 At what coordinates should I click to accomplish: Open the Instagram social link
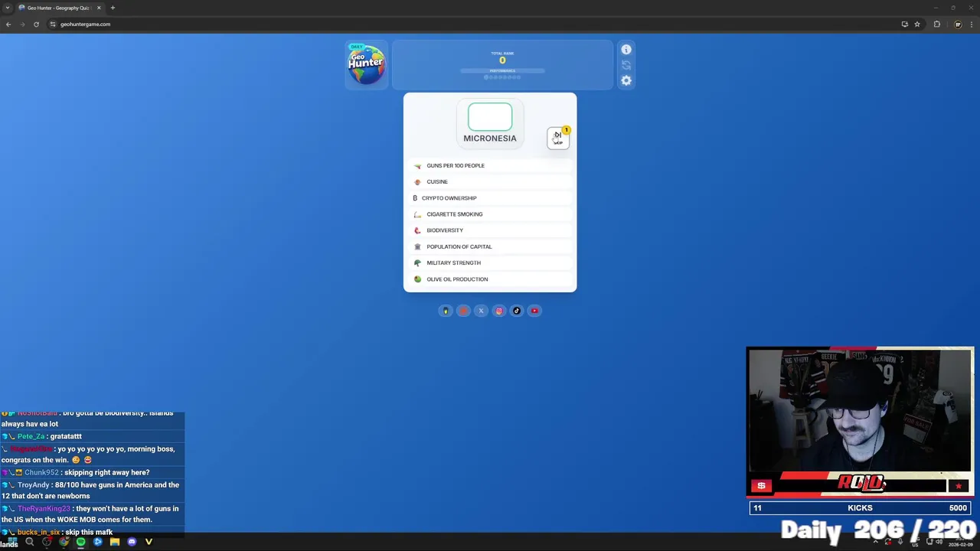tap(499, 311)
